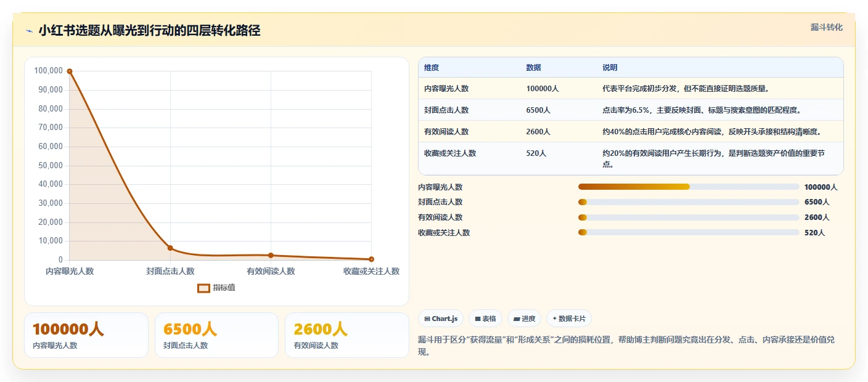868x382 pixels.
Task: Click the 漏斗转化 tag in the header
Action: tap(826, 27)
